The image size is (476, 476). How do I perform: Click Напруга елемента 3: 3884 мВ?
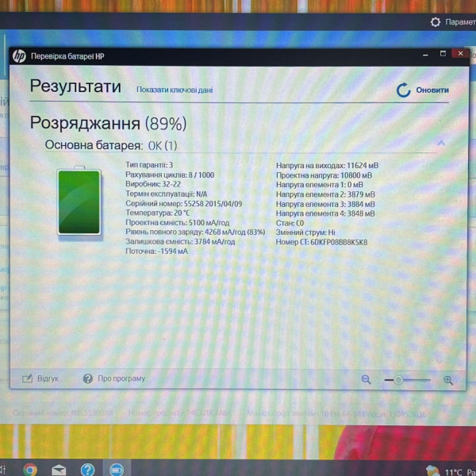pyautogui.click(x=325, y=204)
